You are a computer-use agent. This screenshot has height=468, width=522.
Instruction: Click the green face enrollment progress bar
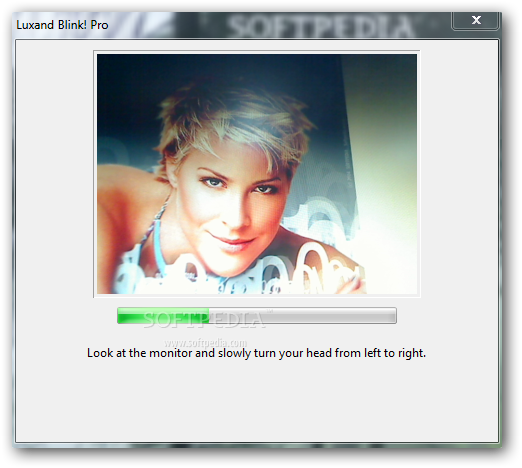(x=257, y=316)
